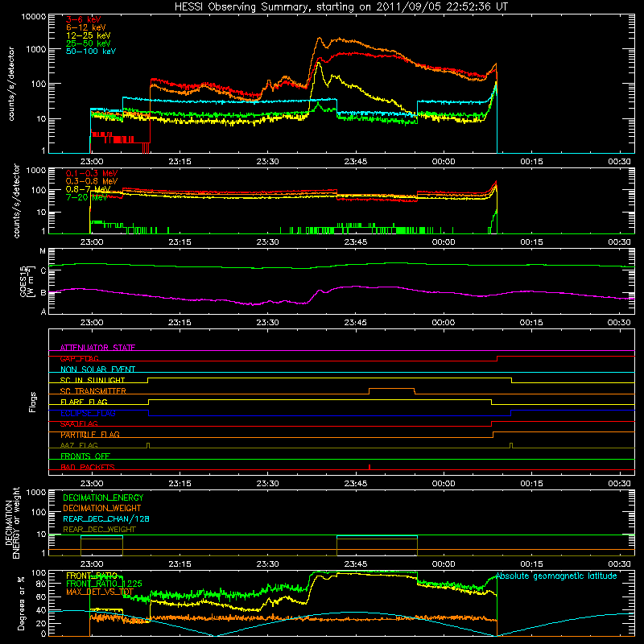Viewport: 644px width, 644px height.
Task: Click the 0.1-0.3 MeV legend label
Action: [92, 173]
